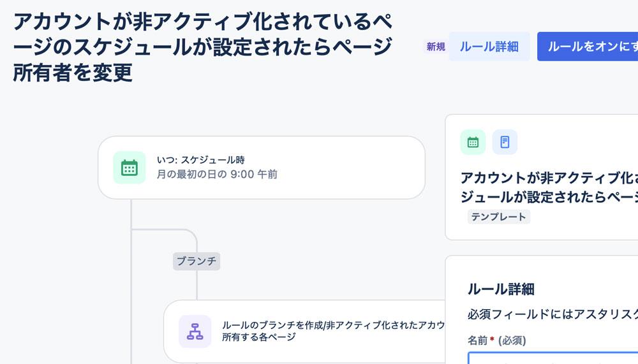Click the 月の最初の日の 9:00 午前 schedule text
This screenshot has width=638, height=364.
(217, 175)
